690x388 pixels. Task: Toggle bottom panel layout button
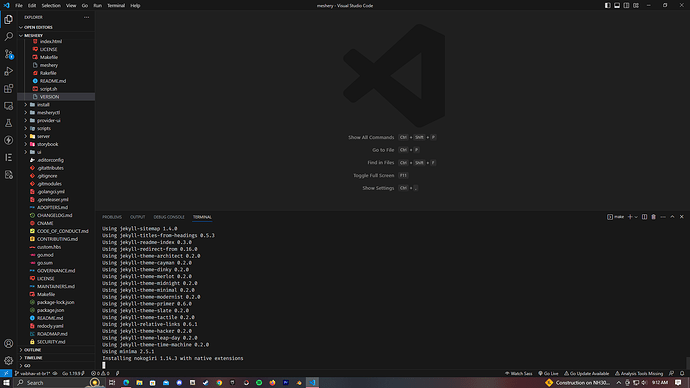(x=617, y=5)
